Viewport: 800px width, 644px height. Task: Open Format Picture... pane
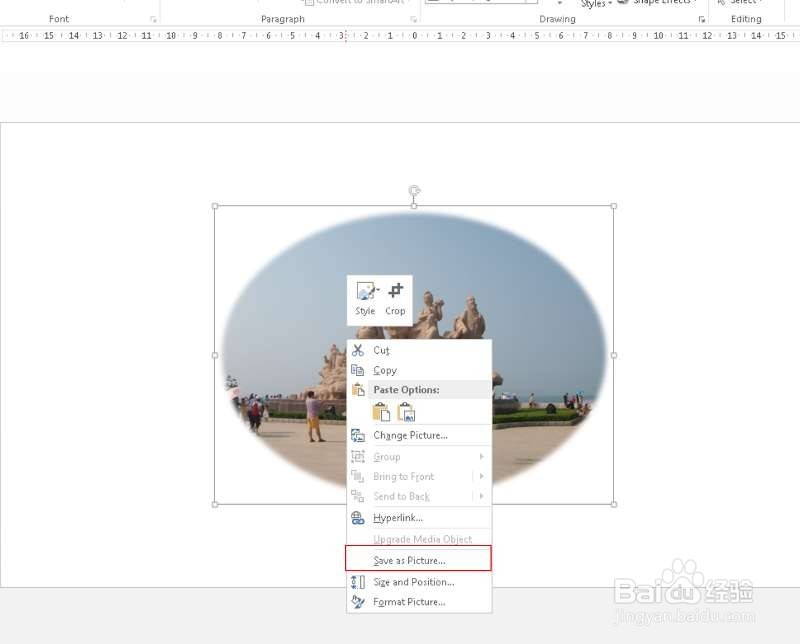(419, 602)
